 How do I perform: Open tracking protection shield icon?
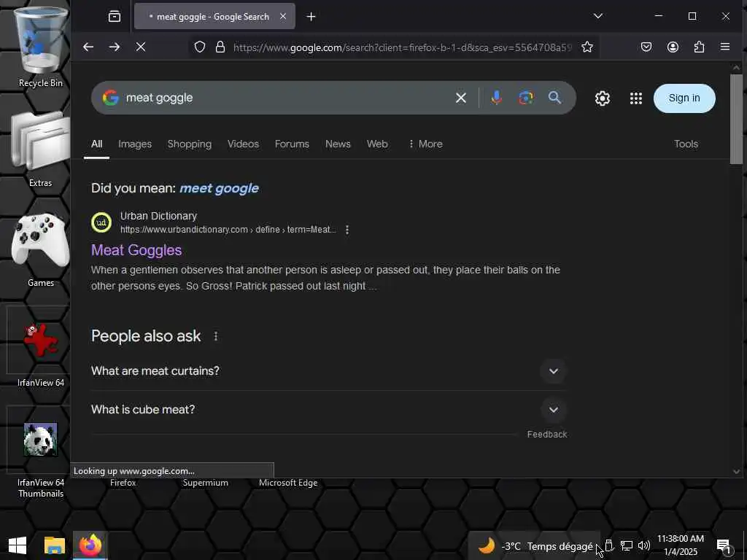[200, 47]
